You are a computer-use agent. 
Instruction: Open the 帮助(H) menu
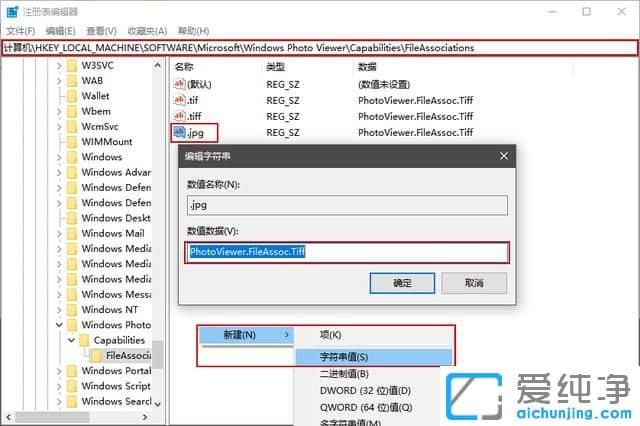pos(193,31)
